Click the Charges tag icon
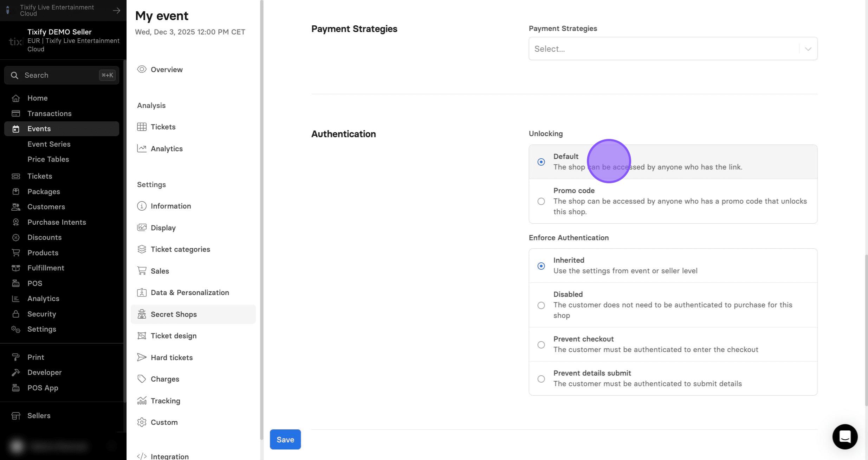The image size is (868, 460). pyautogui.click(x=142, y=379)
